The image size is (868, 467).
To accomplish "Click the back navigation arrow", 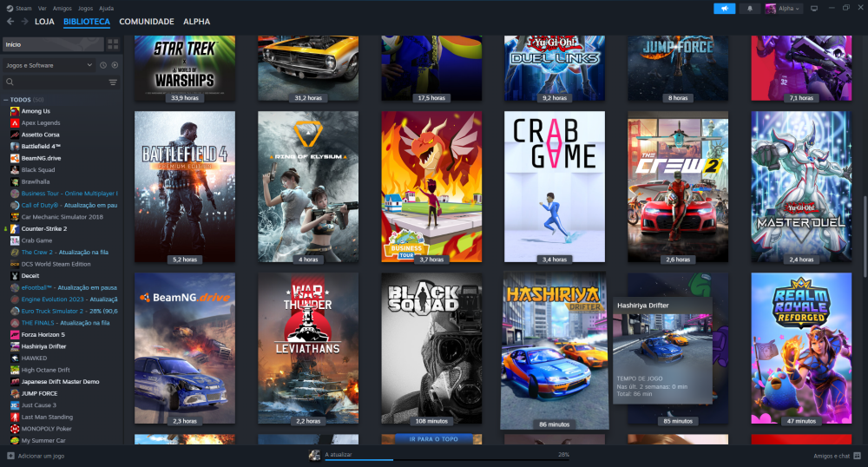I will coord(10,21).
